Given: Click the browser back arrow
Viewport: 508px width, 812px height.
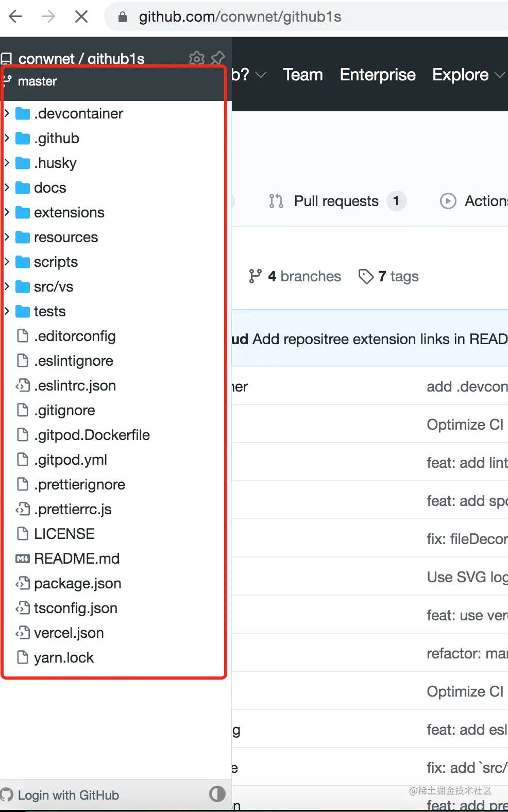Looking at the screenshot, I should pyautogui.click(x=16, y=17).
